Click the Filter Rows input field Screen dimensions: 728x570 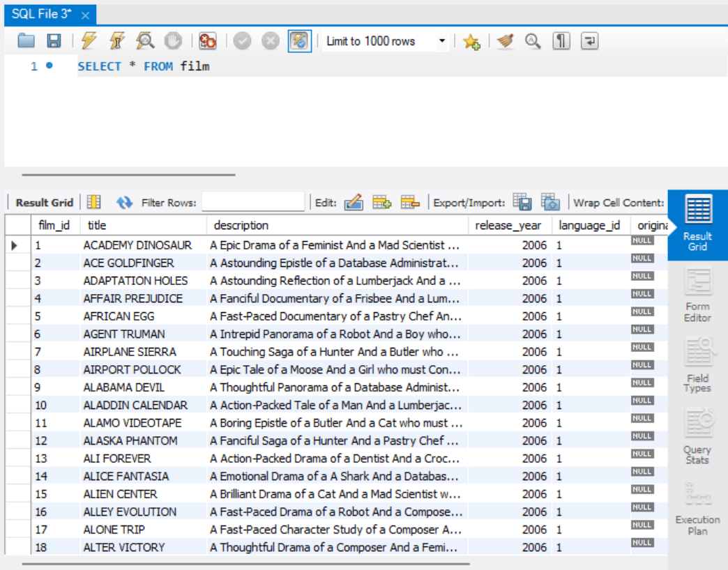pos(254,202)
